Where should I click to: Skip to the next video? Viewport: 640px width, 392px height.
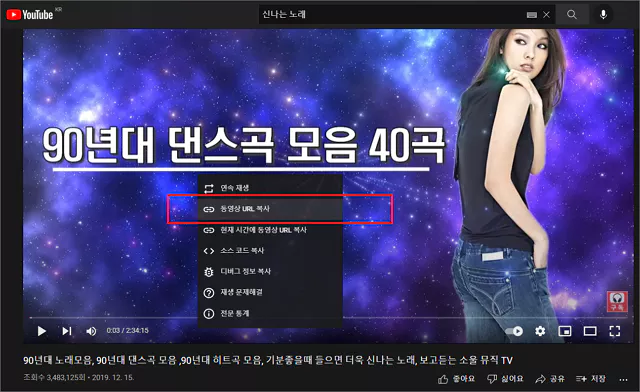(x=67, y=331)
